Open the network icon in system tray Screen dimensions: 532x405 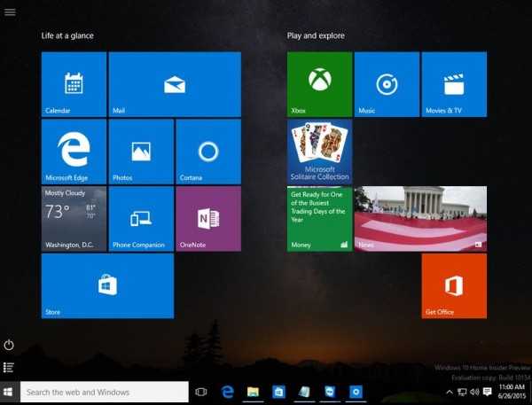click(462, 393)
